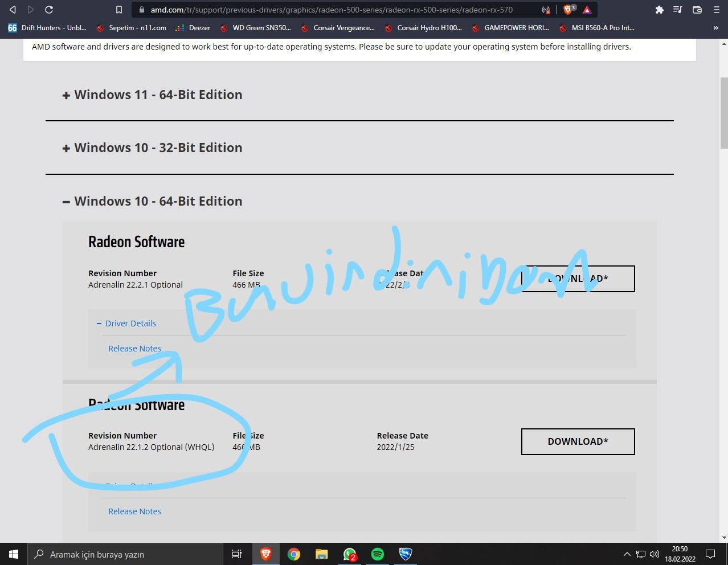The height and width of the screenshot is (565, 728).
Task: Open volume control tray icon
Action: [x=654, y=554]
